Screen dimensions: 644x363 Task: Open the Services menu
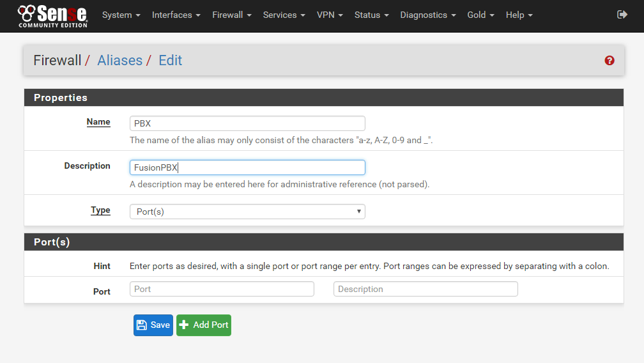[x=284, y=15]
